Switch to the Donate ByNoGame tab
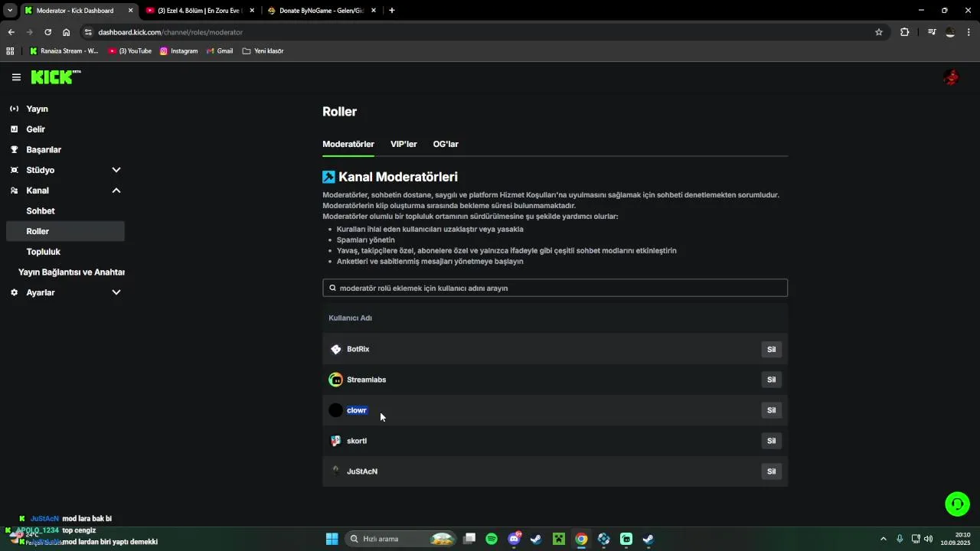Image resolution: width=980 pixels, height=551 pixels. [322, 11]
